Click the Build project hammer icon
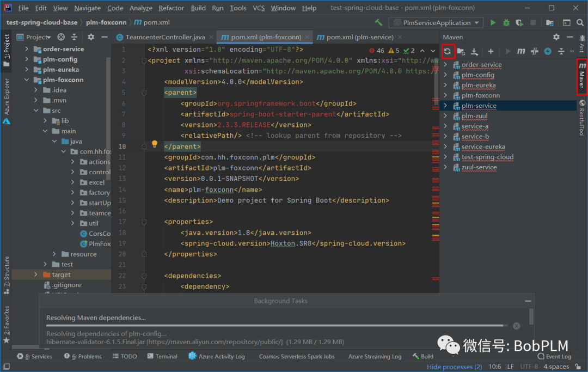 379,23
